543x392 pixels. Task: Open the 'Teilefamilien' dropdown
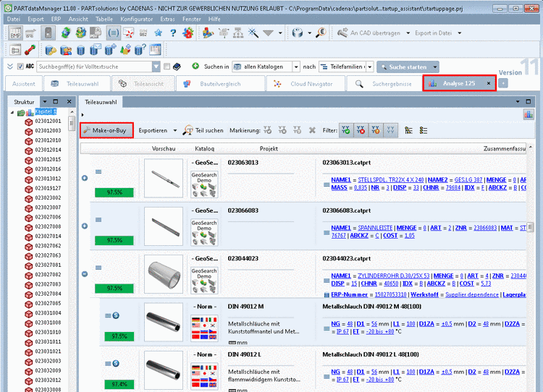pyautogui.click(x=370, y=67)
